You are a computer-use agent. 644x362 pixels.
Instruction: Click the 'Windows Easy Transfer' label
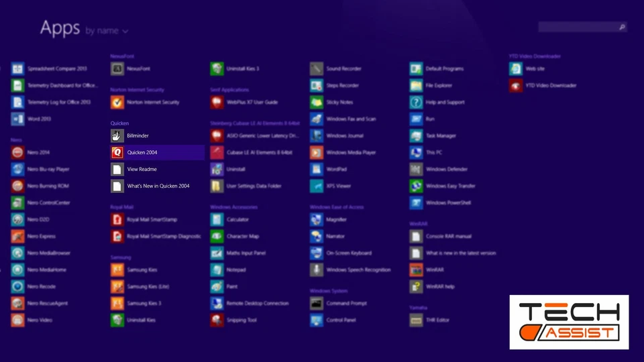451,186
